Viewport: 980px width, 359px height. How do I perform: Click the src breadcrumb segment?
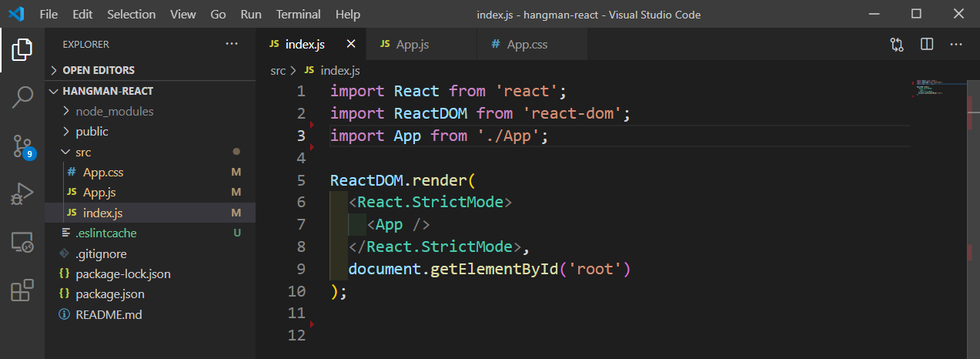(278, 70)
